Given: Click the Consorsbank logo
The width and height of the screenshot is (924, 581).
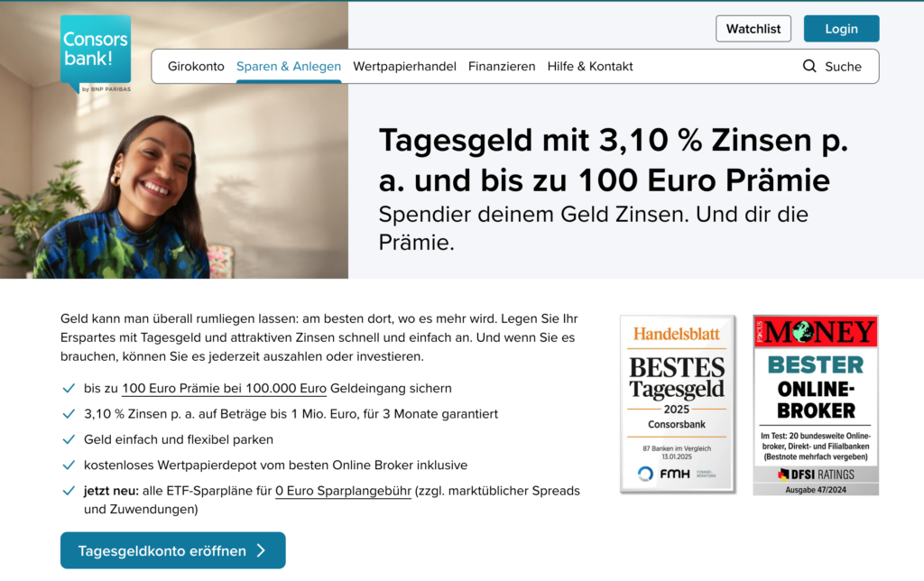Looking at the screenshot, I should pyautogui.click(x=96, y=52).
